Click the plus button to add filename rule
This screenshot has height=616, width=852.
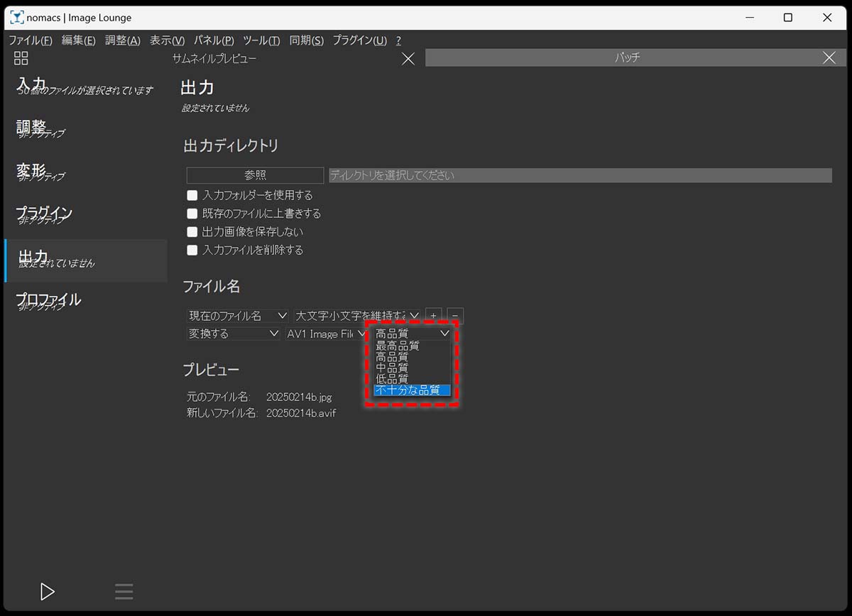(433, 316)
